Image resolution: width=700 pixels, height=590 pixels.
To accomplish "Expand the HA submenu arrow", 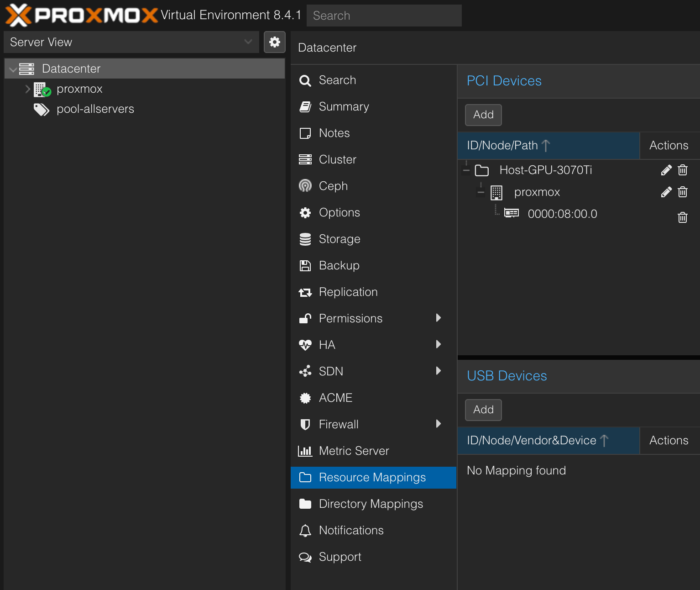I will tap(439, 344).
